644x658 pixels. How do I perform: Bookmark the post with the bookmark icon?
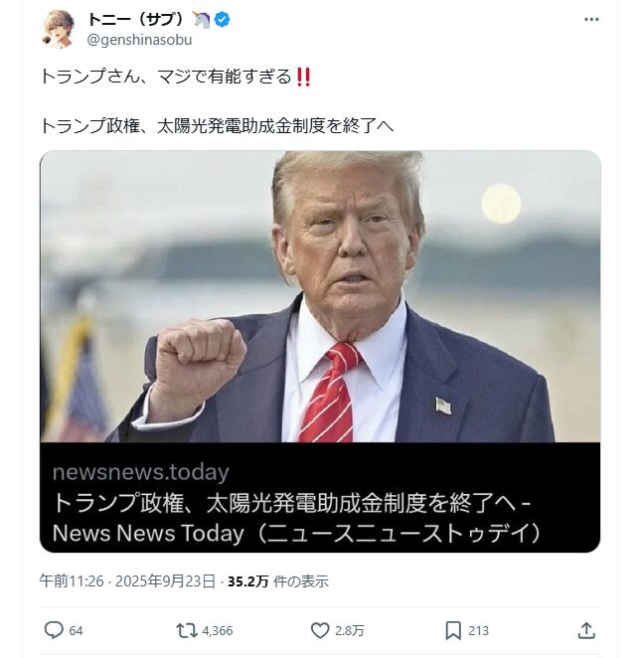coord(453,630)
